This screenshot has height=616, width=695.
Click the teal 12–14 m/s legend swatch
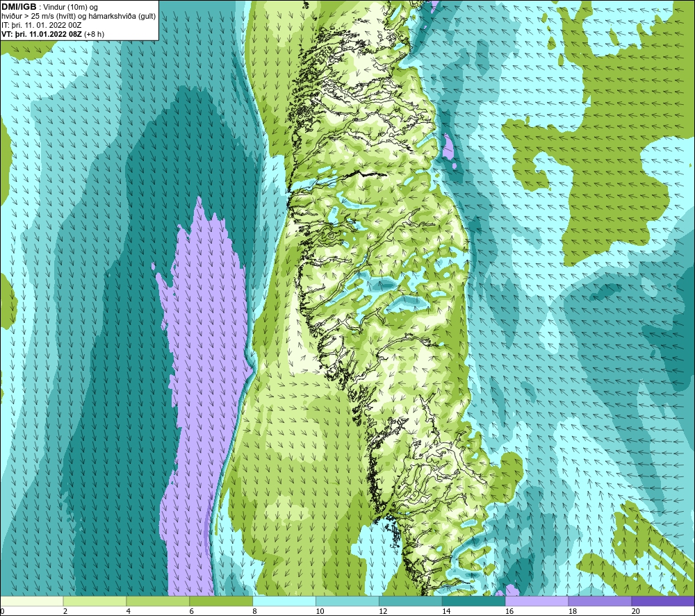pos(411,601)
